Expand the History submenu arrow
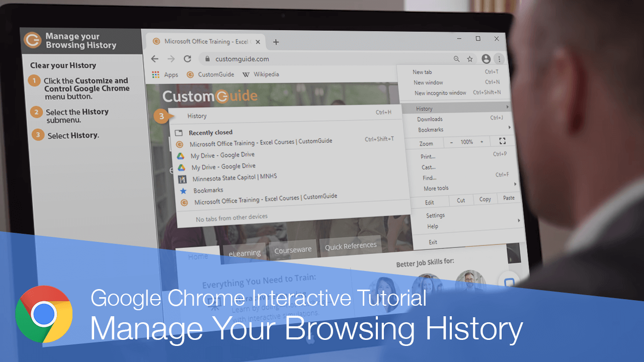Screen dimensions: 644x362 pyautogui.click(x=508, y=108)
